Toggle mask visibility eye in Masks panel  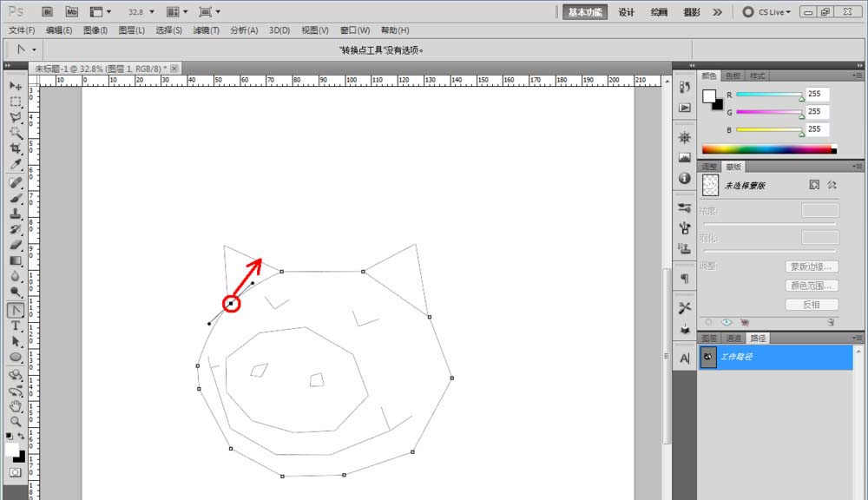point(727,322)
